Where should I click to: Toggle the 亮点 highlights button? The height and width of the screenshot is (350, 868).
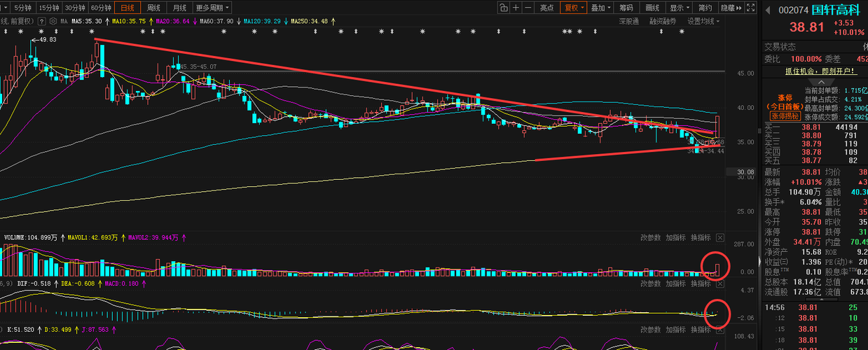(547, 8)
